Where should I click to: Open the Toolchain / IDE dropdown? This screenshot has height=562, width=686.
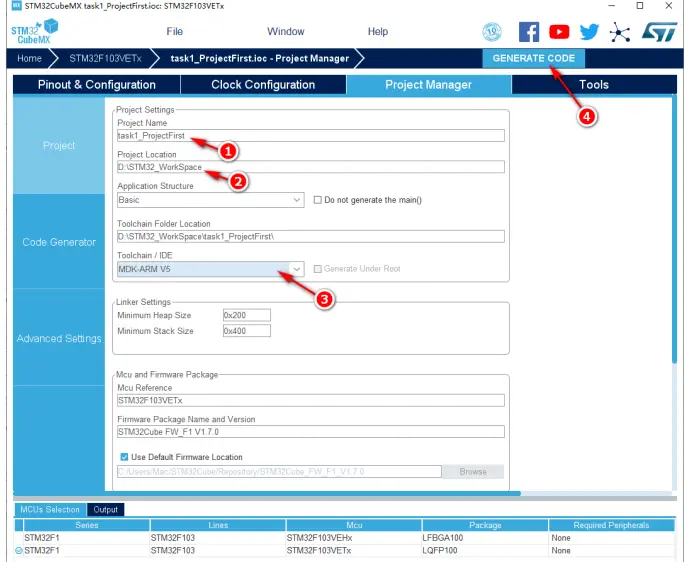211,269
